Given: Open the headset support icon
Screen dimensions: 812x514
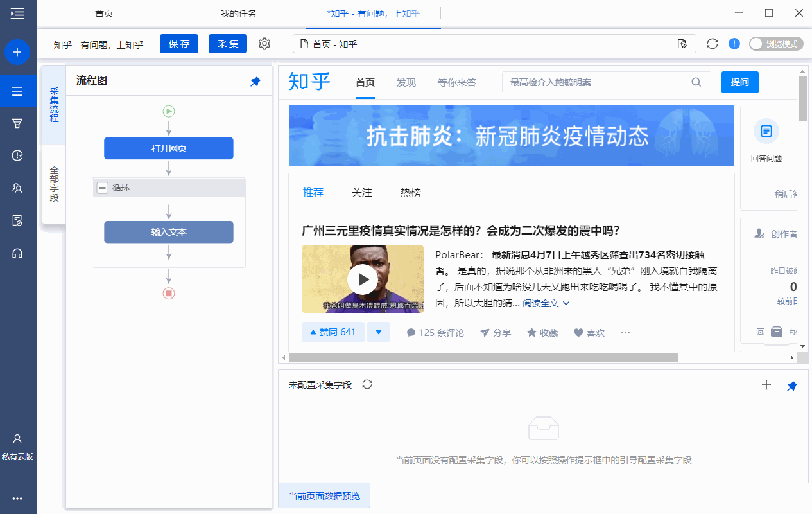Looking at the screenshot, I should [x=17, y=253].
